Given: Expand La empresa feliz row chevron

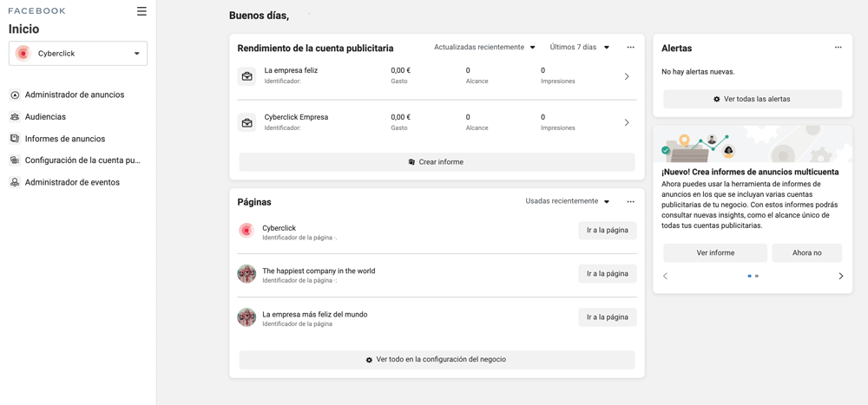Looking at the screenshot, I should (627, 76).
